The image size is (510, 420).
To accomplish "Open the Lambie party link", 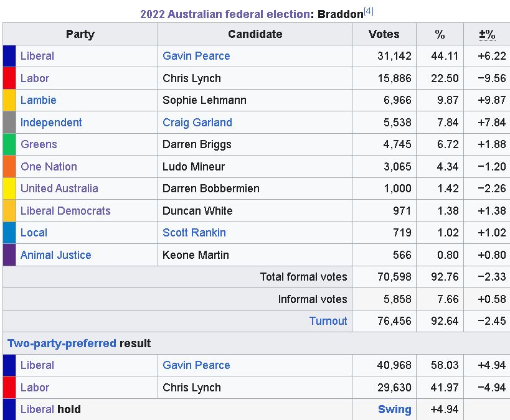I will point(39,100).
